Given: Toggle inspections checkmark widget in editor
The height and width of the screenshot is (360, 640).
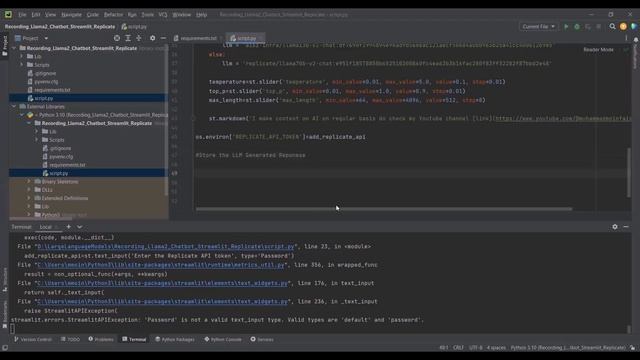Looking at the screenshot, I should 626,49.
